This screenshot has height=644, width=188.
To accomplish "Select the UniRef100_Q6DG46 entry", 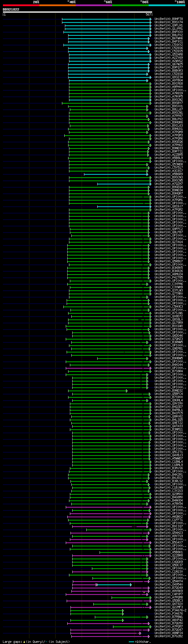I will [x=169, y=336].
